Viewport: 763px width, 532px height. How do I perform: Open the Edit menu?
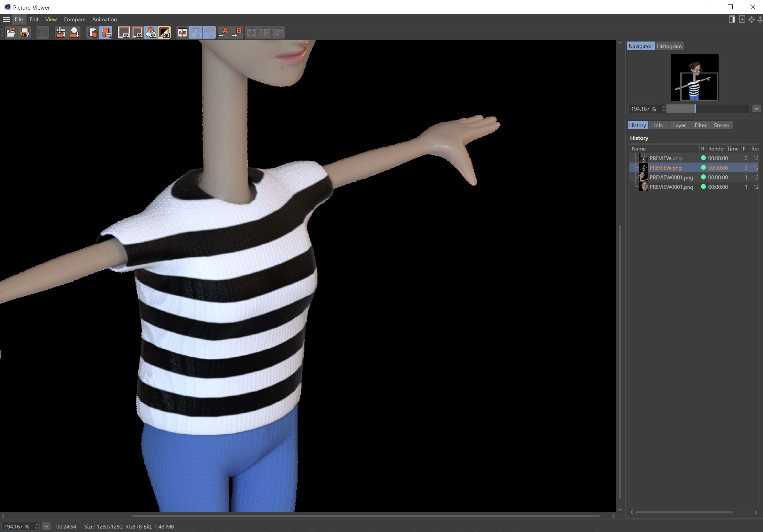tap(34, 19)
